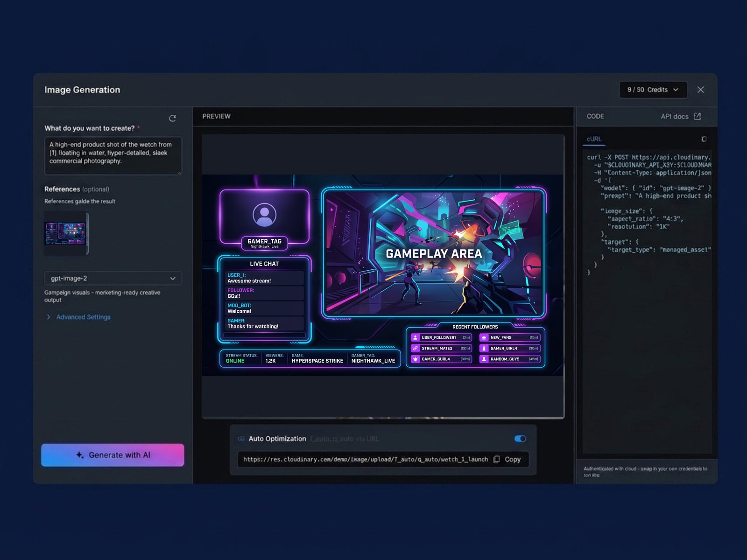Click the generated preview image
The height and width of the screenshot is (560, 747).
click(x=382, y=275)
